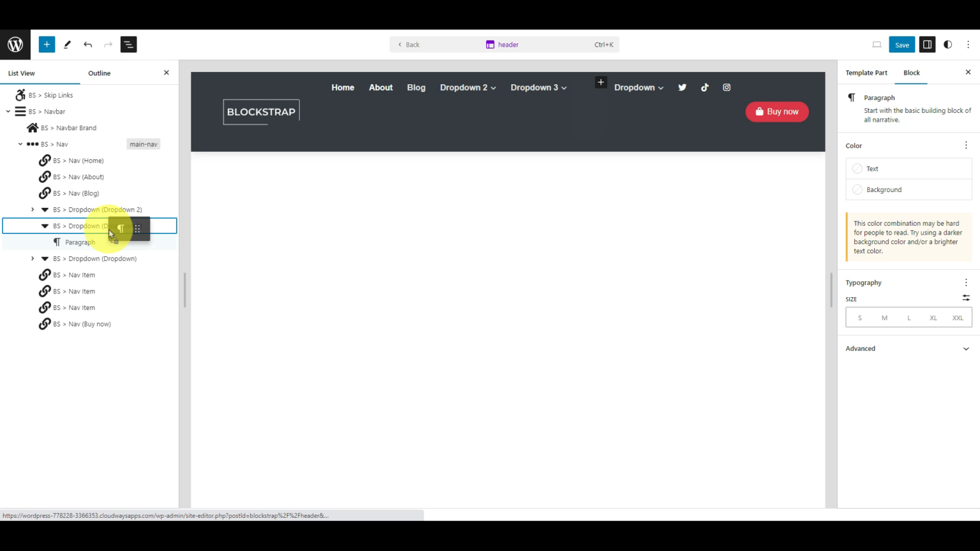
Task: Toggle the List View button in toolbar
Action: tap(128, 45)
